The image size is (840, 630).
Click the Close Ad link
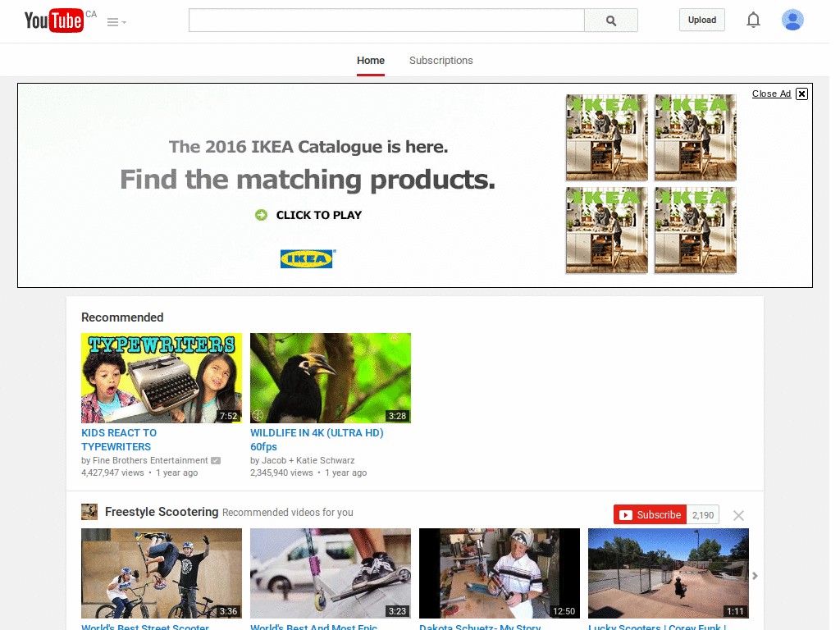click(771, 94)
